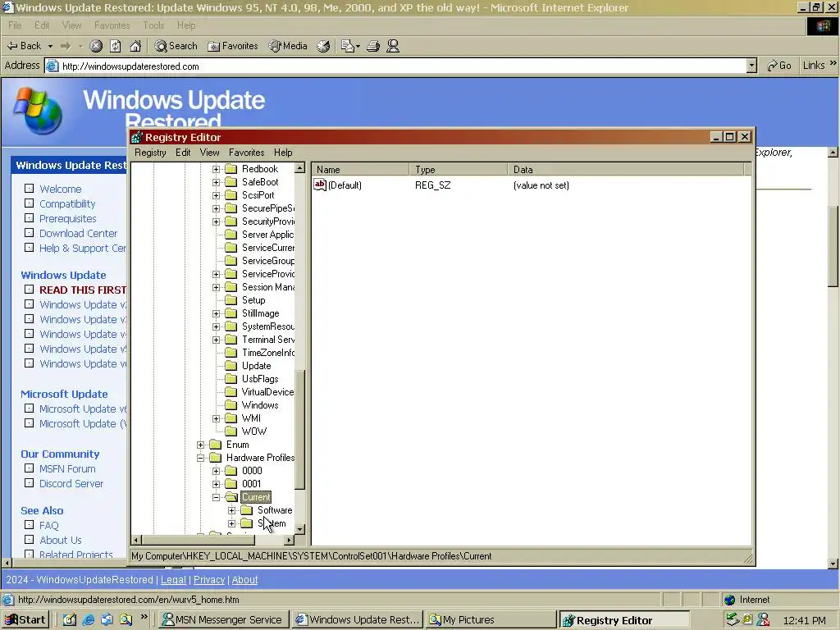840x630 pixels.
Task: Open the MSFN Forum link
Action: coord(67,468)
